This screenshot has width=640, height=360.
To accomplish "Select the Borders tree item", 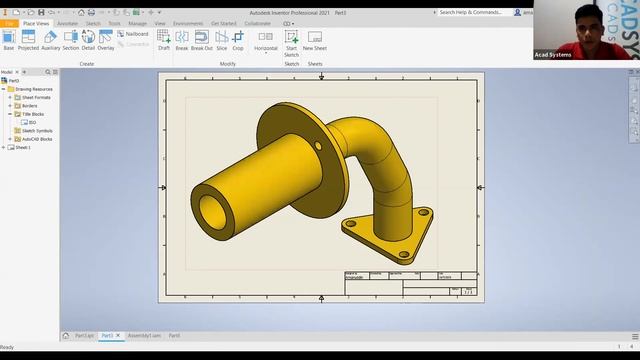I will coord(26,106).
